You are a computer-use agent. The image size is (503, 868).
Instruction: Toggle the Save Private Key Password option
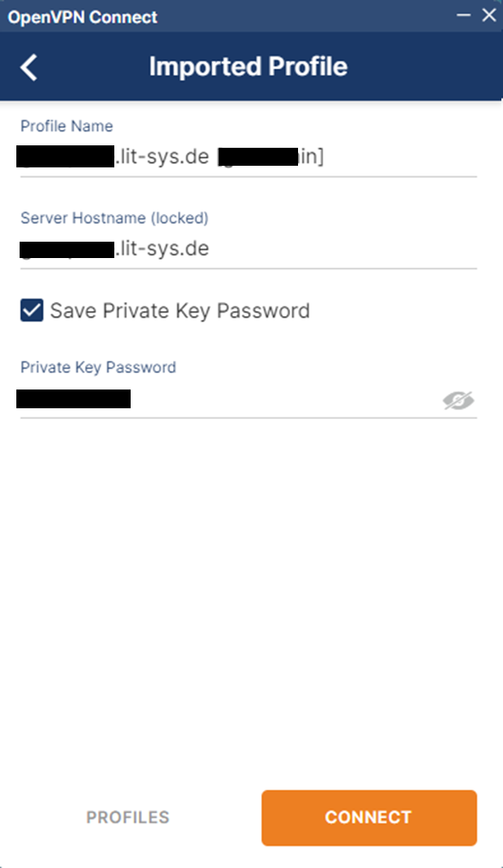click(x=31, y=310)
